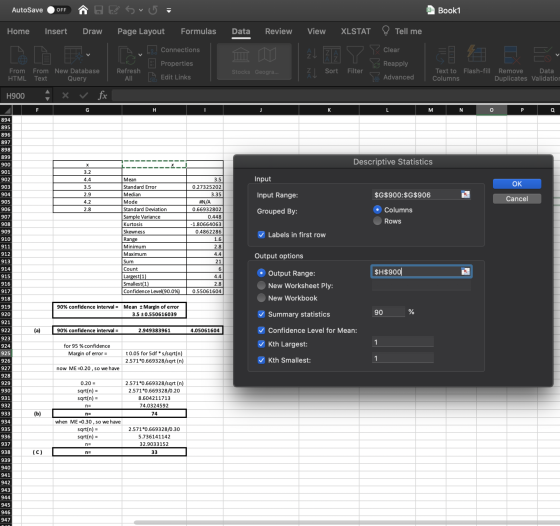Click the Name Box showing H900
This screenshot has height=526, width=560.
coord(22,96)
